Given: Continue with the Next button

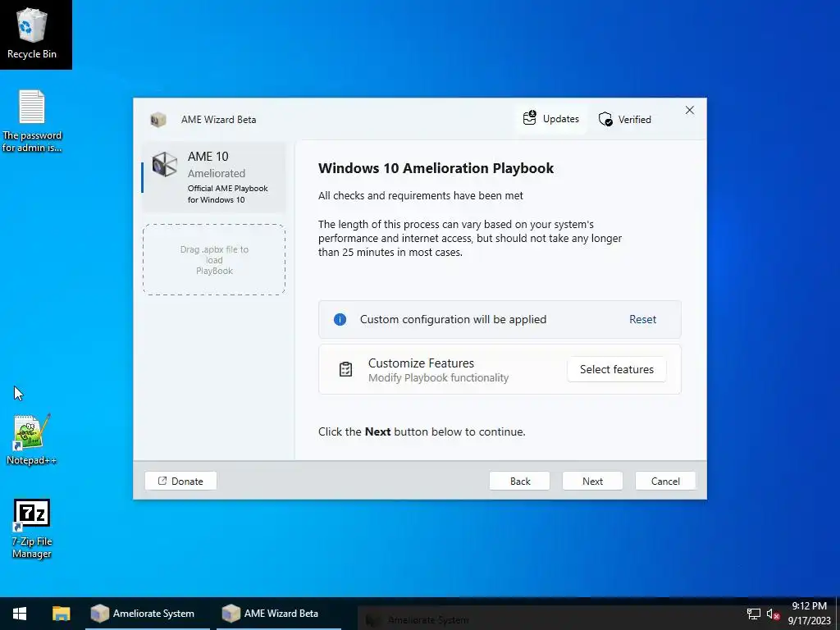Looking at the screenshot, I should pyautogui.click(x=592, y=481).
